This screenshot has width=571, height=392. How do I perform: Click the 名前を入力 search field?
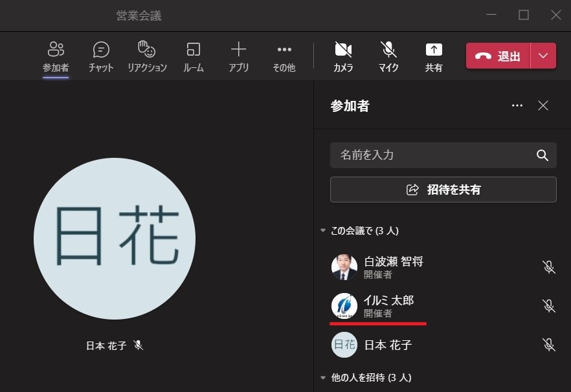point(443,155)
